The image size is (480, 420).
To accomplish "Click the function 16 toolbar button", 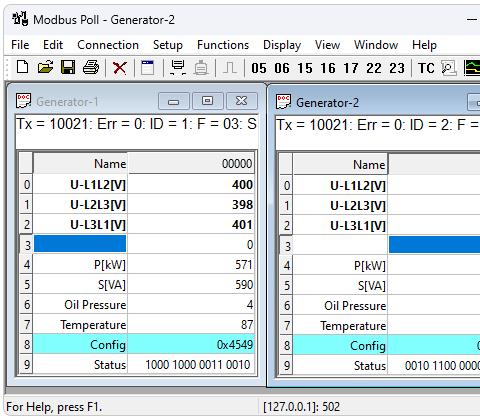I will click(x=328, y=68).
